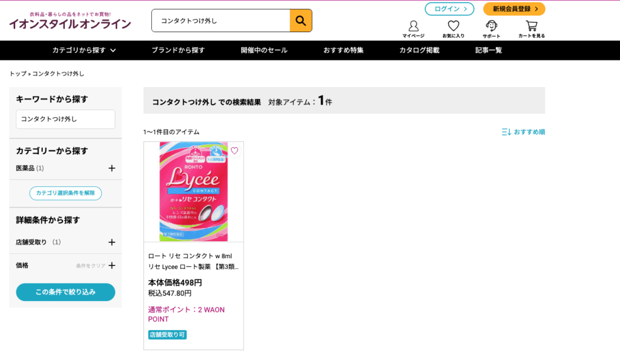This screenshot has width=620, height=364.
Task: Expand the 医薬品 category plus sign
Action: 112,168
